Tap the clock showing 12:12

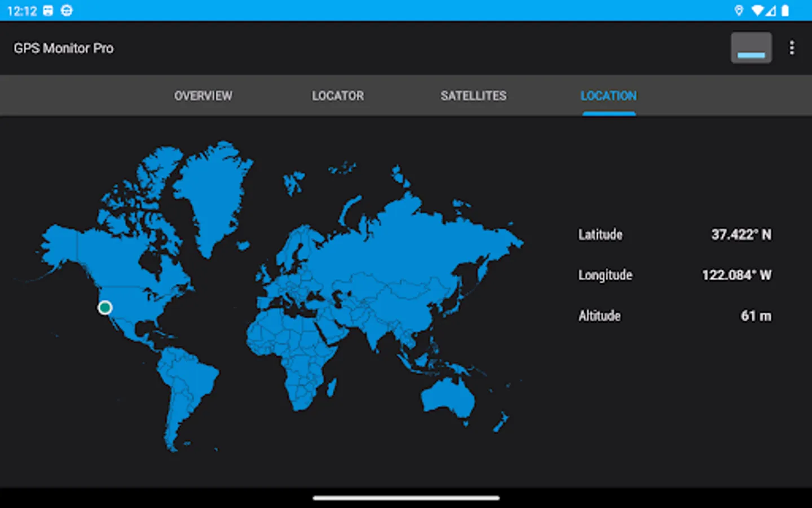point(22,11)
